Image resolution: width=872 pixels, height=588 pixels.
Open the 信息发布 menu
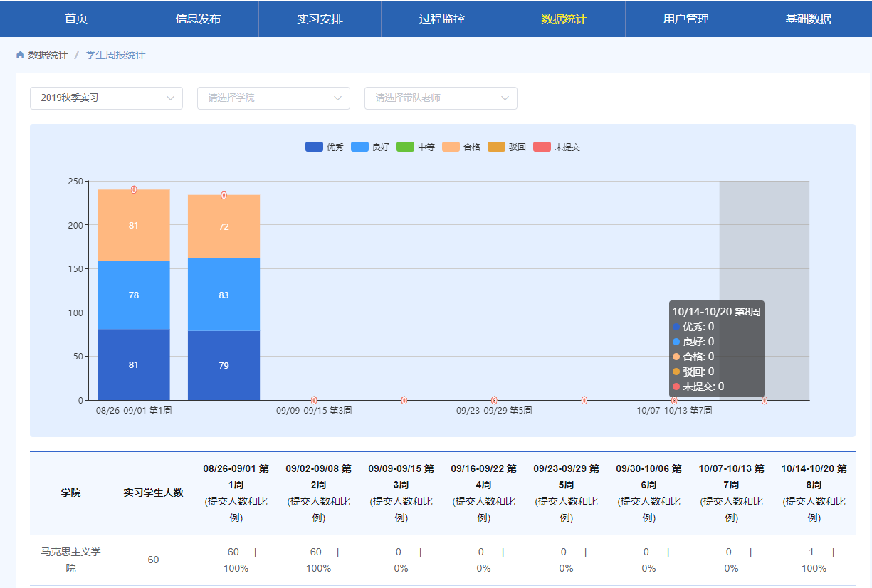(x=198, y=19)
